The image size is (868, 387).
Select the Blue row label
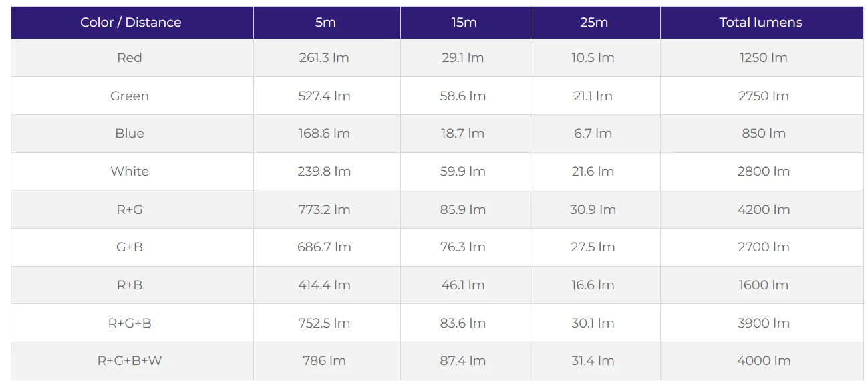(x=130, y=133)
